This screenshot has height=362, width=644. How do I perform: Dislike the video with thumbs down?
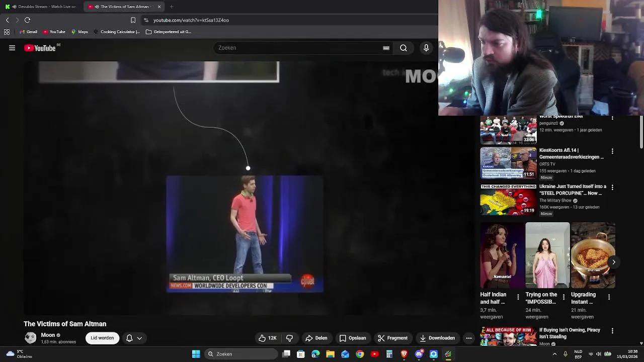pyautogui.click(x=289, y=338)
